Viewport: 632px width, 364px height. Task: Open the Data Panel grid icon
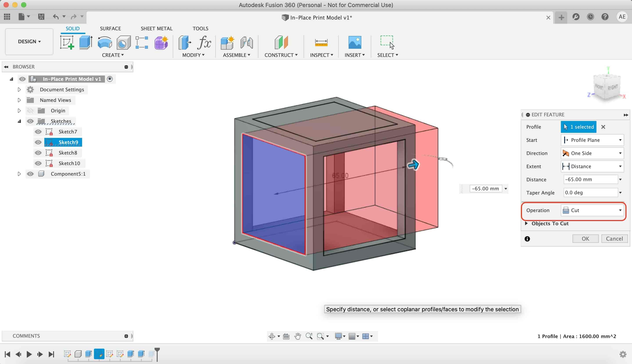(7, 17)
